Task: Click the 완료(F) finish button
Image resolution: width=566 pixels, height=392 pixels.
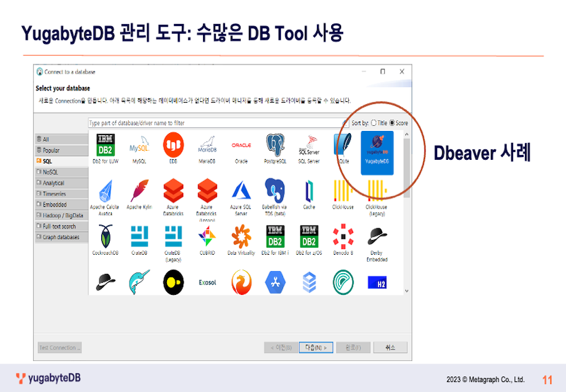Action: (353, 347)
